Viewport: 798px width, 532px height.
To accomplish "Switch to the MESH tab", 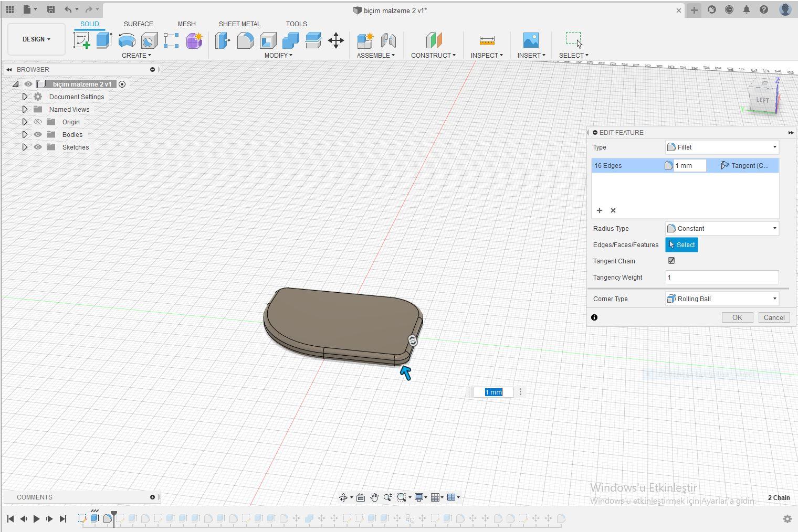I will [186, 24].
